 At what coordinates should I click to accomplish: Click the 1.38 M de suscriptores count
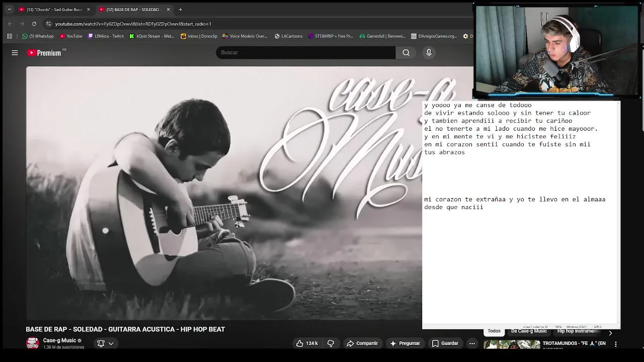pyautogui.click(x=63, y=347)
